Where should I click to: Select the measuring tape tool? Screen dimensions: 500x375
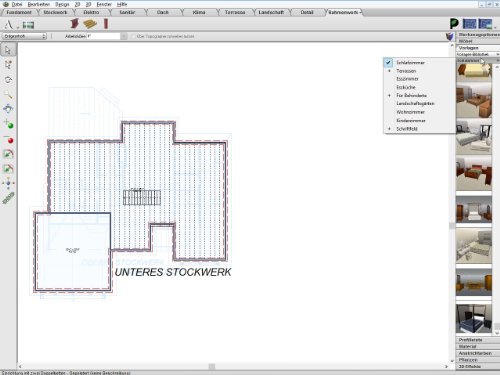[8, 198]
